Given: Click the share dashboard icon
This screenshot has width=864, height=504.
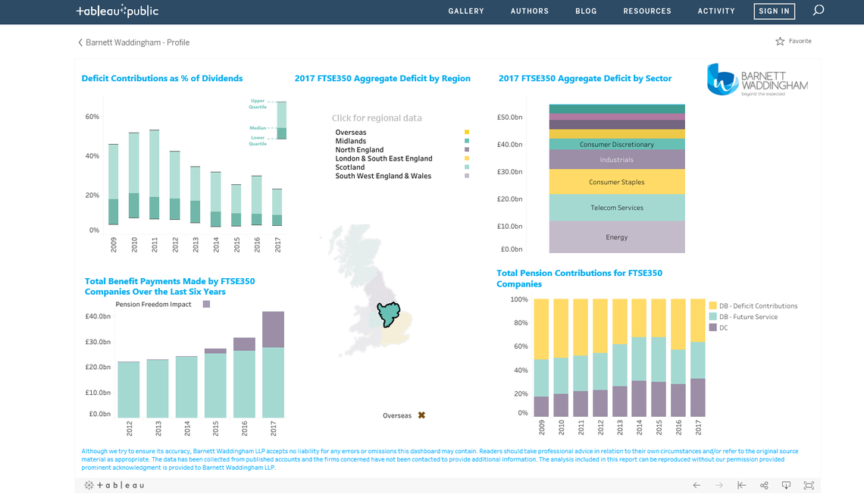Looking at the screenshot, I should [x=764, y=485].
